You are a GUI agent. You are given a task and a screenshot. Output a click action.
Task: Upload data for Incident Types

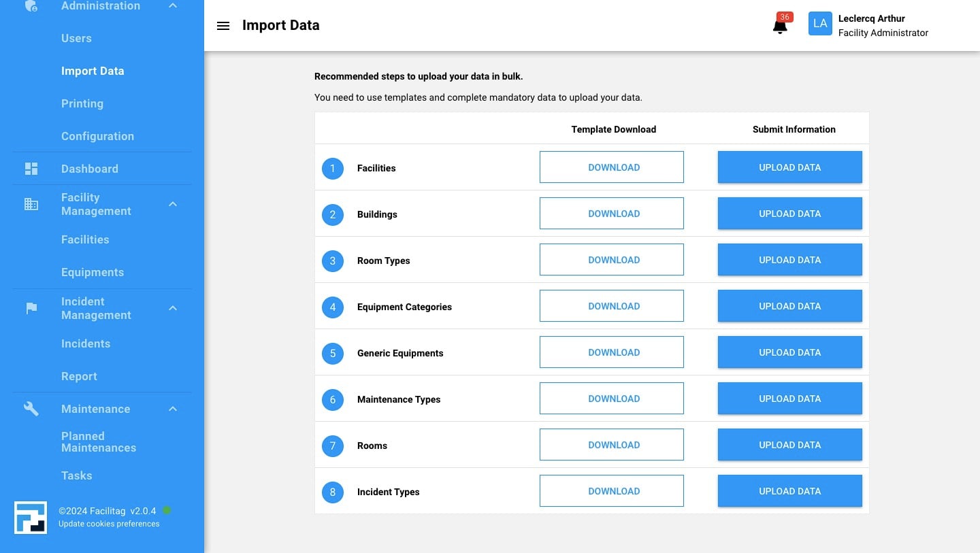(x=789, y=490)
